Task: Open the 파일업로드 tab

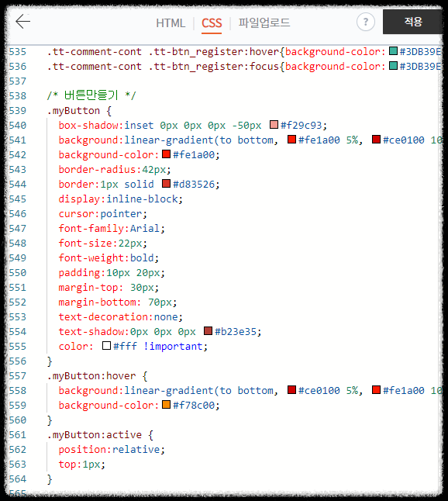Action: 264,22
